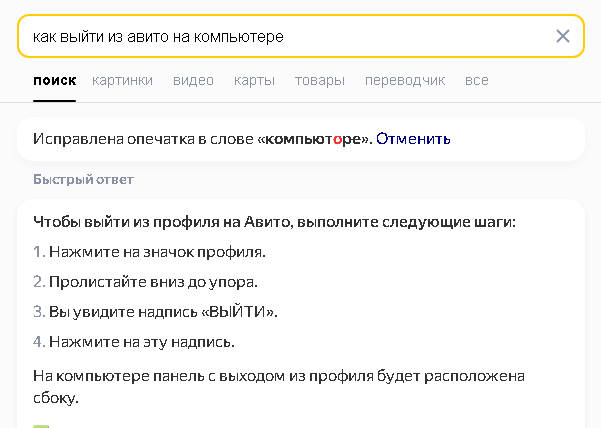The width and height of the screenshot is (601, 428).
Task: Open the "все" tab
Action: tap(476, 80)
